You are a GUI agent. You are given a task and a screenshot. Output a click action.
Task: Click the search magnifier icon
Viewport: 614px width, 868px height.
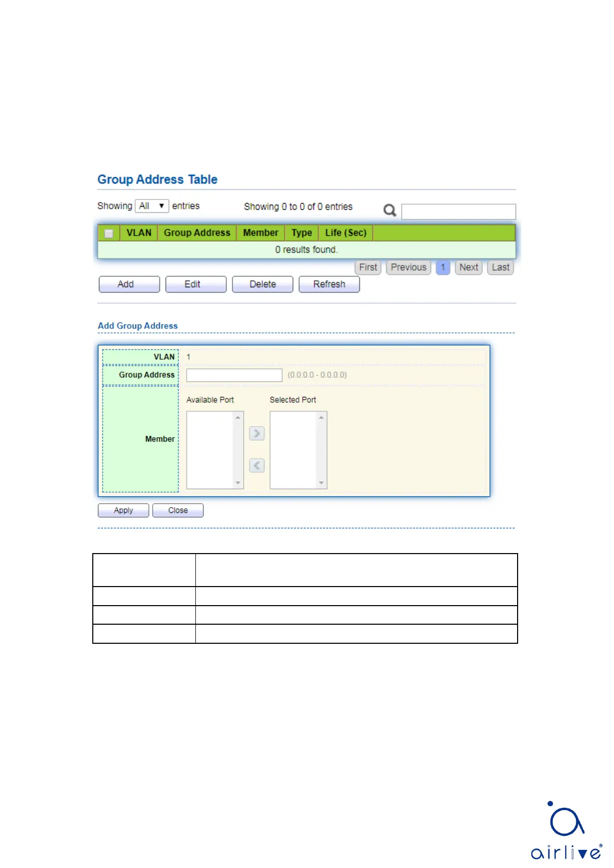pos(390,210)
